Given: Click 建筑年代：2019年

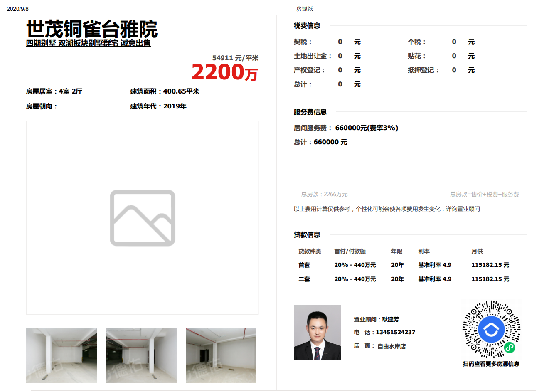Looking at the screenshot, I should (x=158, y=106).
